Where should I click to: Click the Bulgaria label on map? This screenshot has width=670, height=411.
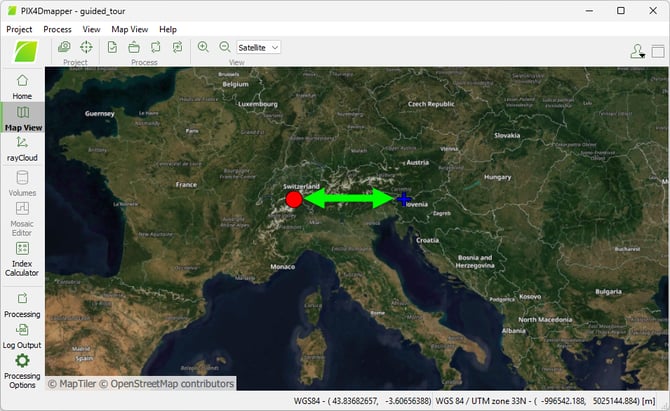tap(608, 292)
